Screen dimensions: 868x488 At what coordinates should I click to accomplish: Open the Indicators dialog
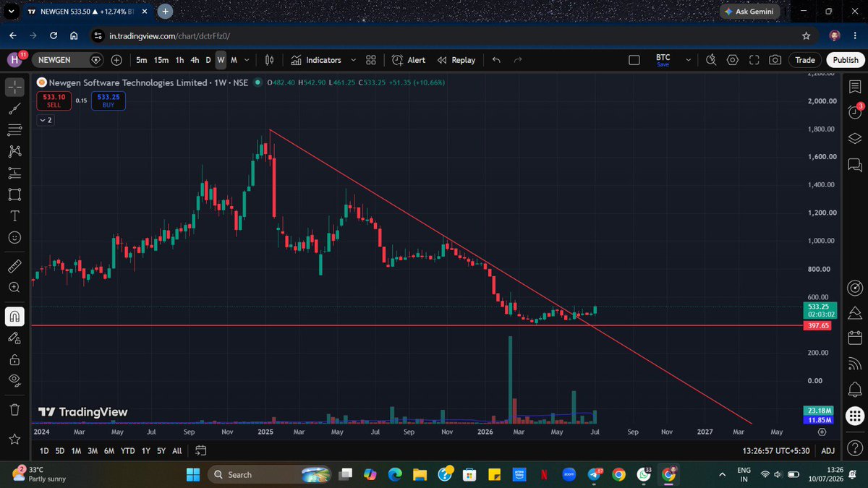(x=316, y=60)
